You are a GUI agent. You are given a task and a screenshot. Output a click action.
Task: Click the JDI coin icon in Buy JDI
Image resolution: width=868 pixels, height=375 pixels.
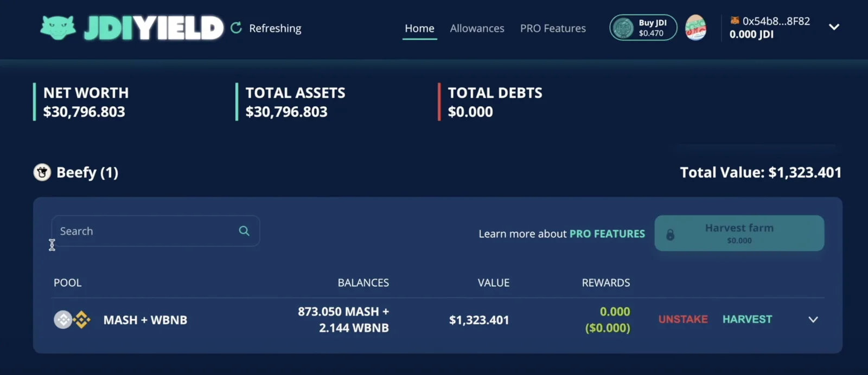(623, 28)
